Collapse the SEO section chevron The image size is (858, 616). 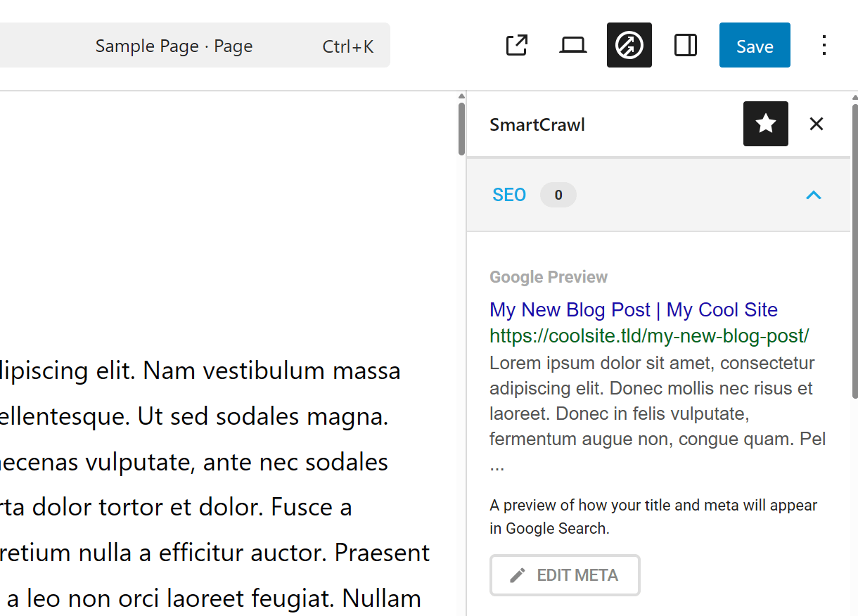point(814,195)
